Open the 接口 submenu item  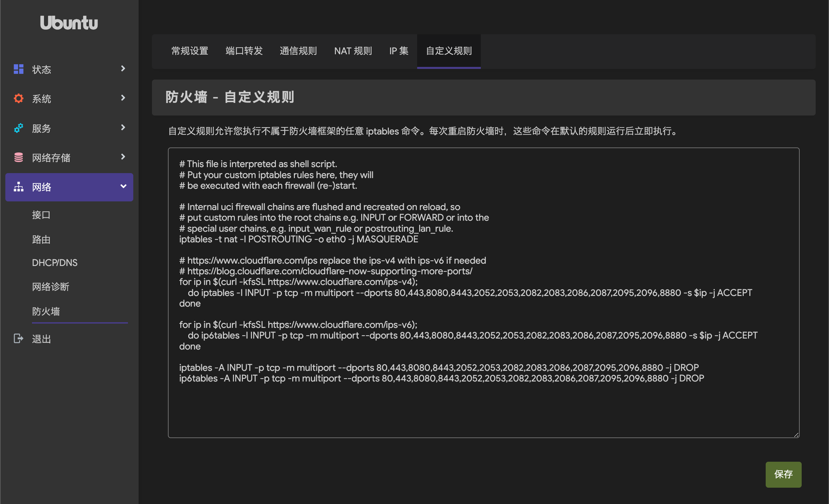point(41,215)
